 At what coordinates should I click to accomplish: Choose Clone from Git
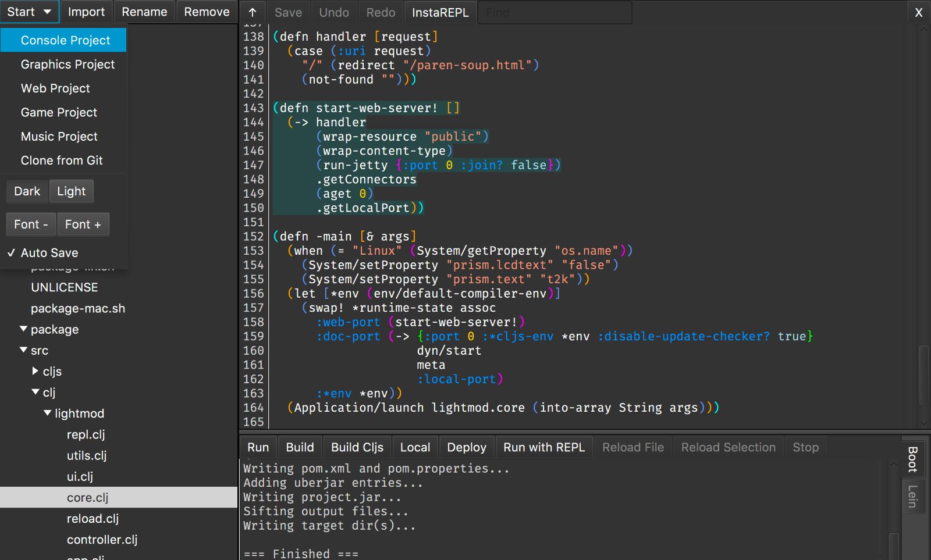pos(61,160)
